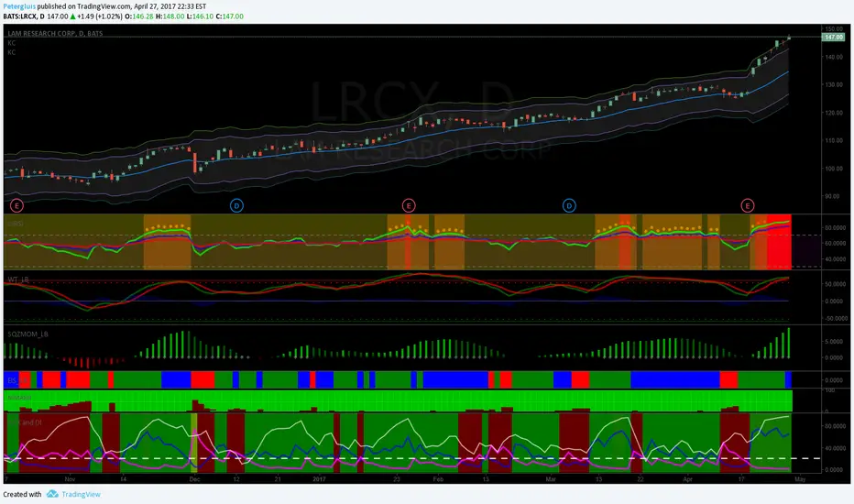Screen dimensions: 854x504
Task: Select the RSI indicator pane label
Action: click(x=16, y=224)
